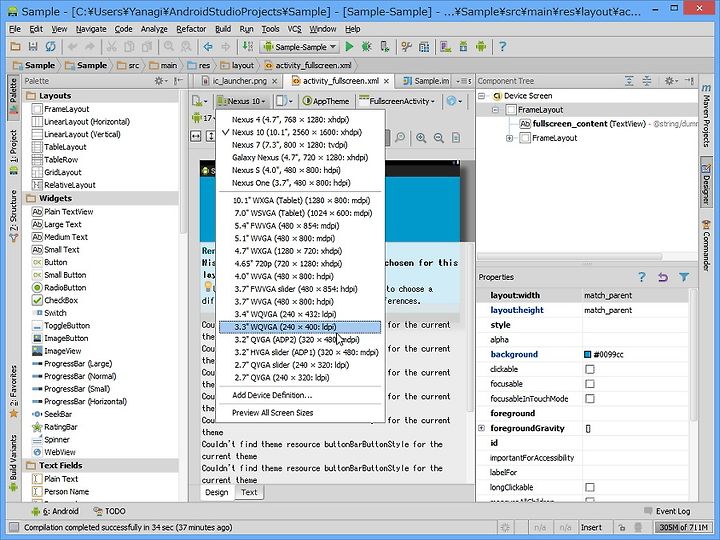Image resolution: width=720 pixels, height=540 pixels.
Task: Open the FullscreenActivity dropdown
Action: click(x=397, y=101)
